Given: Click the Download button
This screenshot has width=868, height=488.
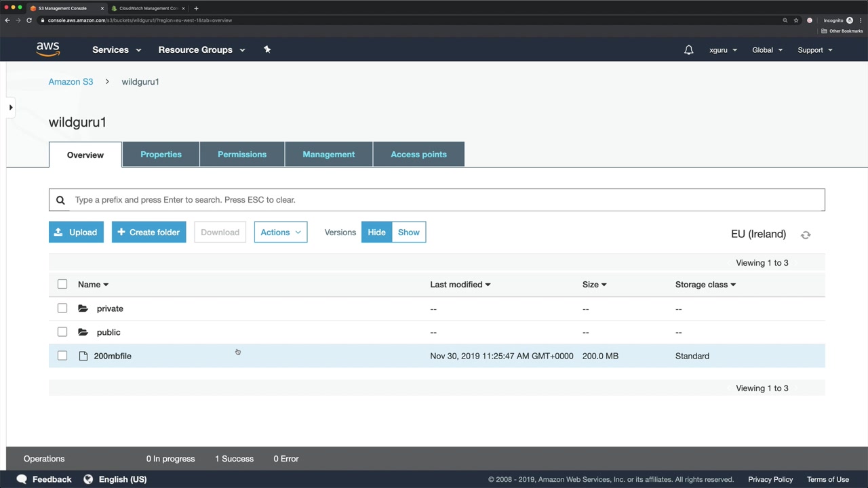Looking at the screenshot, I should coord(220,232).
